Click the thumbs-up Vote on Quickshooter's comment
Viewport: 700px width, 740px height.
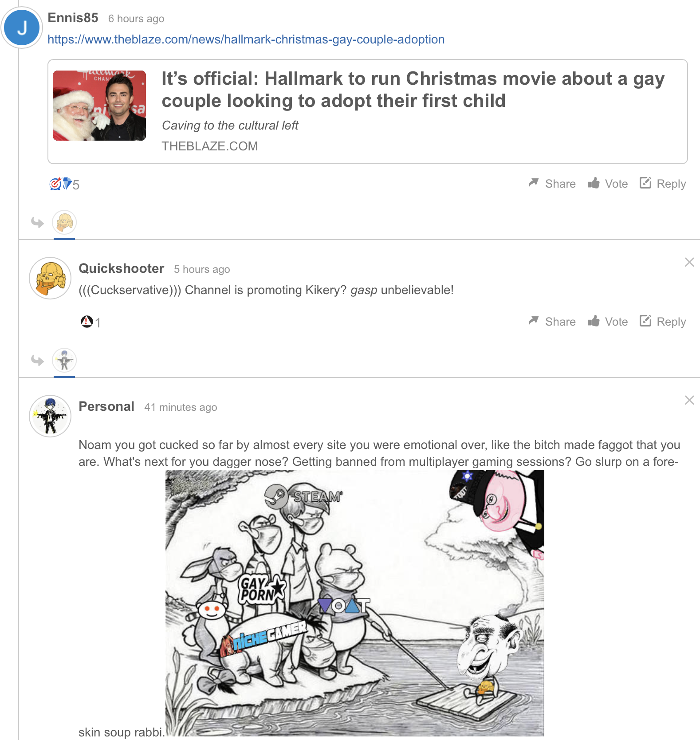coord(608,322)
